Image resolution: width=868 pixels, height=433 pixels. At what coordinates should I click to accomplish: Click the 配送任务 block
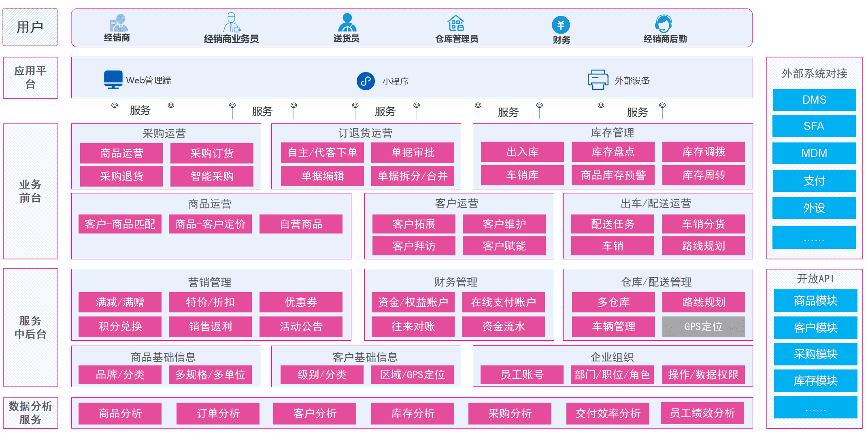pos(613,224)
